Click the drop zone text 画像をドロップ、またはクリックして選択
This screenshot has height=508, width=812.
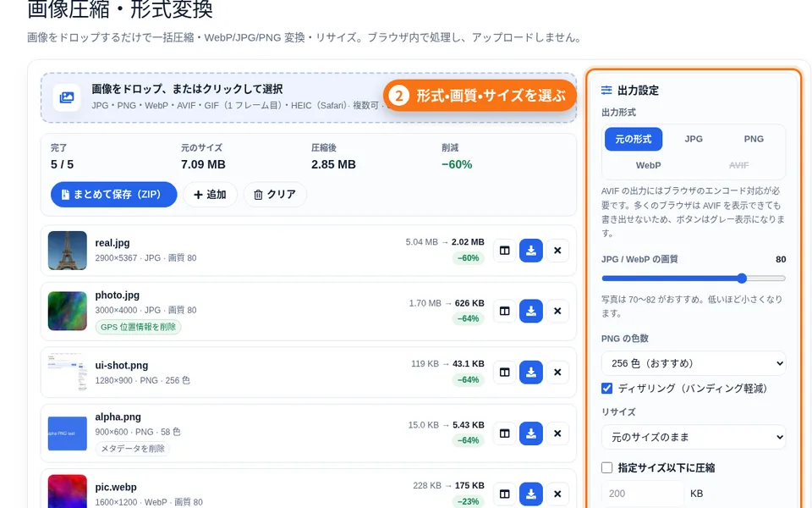tap(187, 89)
